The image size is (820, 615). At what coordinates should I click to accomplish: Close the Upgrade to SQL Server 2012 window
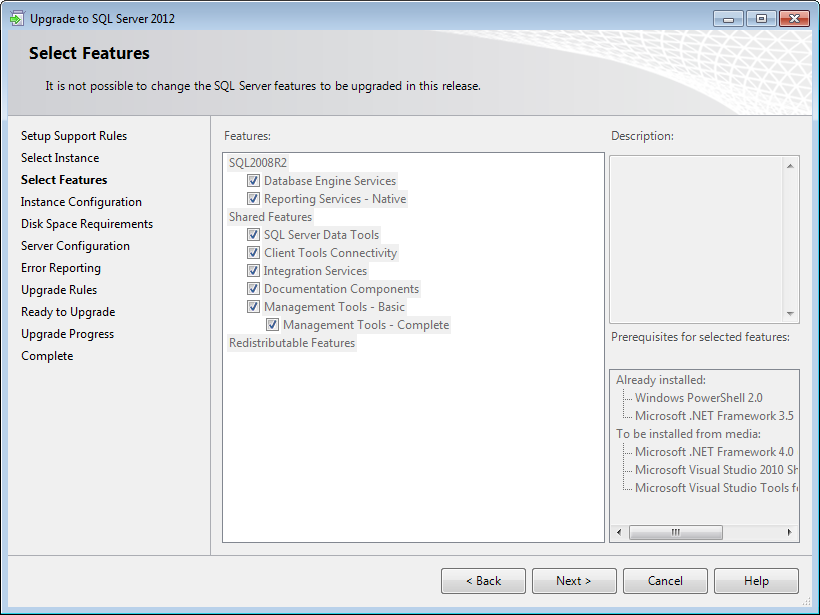tap(794, 19)
